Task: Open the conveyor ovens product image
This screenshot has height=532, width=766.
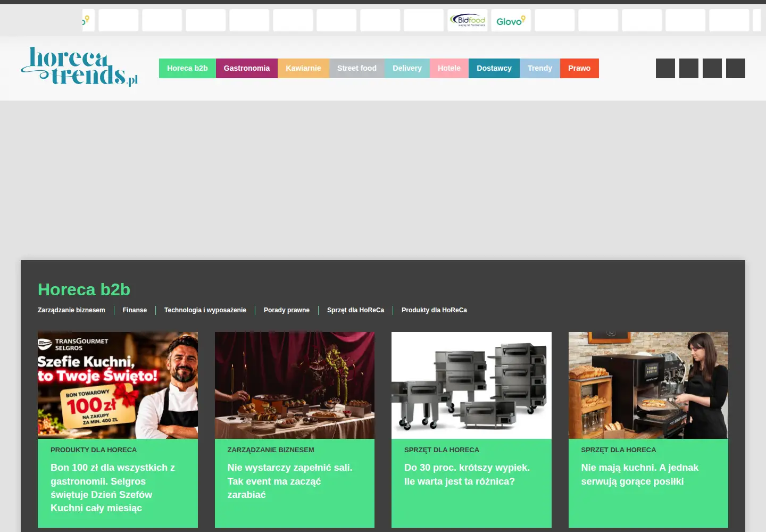Action: [471, 385]
